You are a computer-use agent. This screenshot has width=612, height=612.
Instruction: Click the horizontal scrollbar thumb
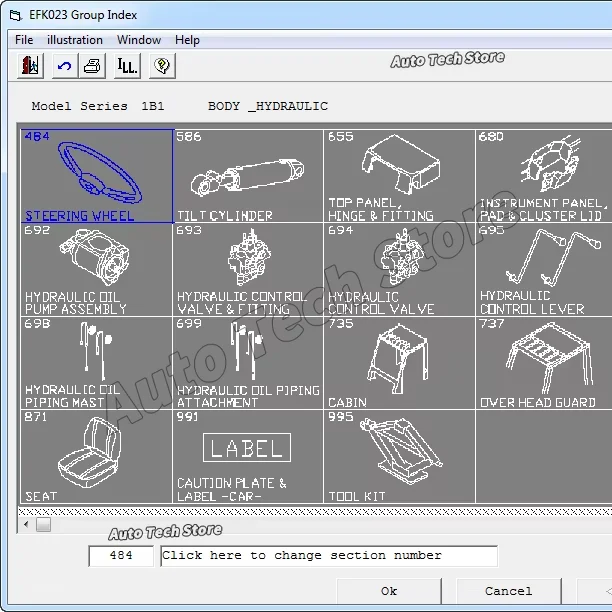click(43, 525)
